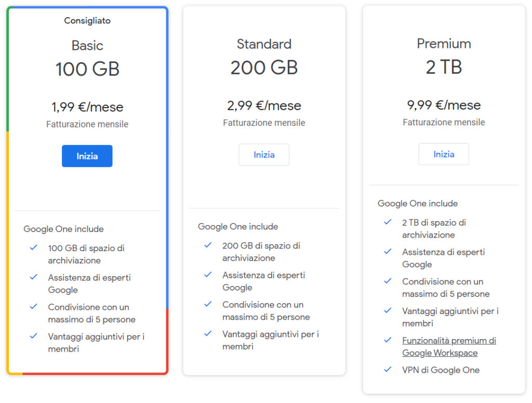Screen dimensions: 532x403
Task: Click the Standard plan's Vantaggi aggiuntivi checkmark
Action: (208, 334)
